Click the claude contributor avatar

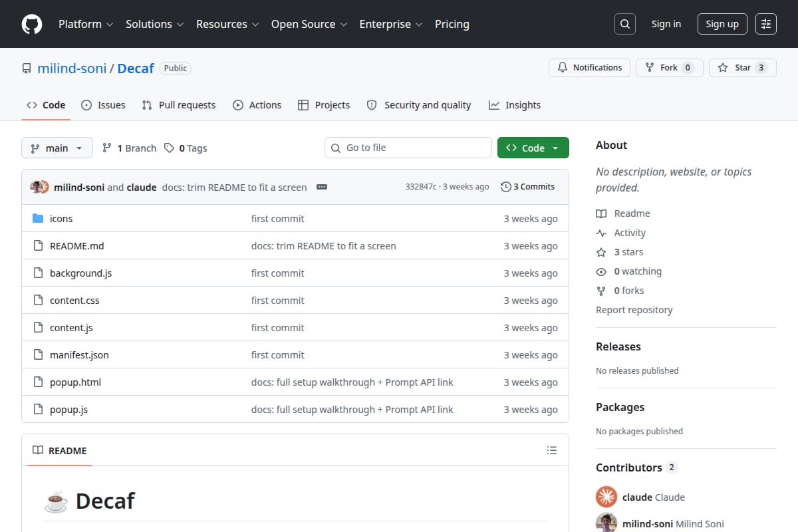point(606,497)
